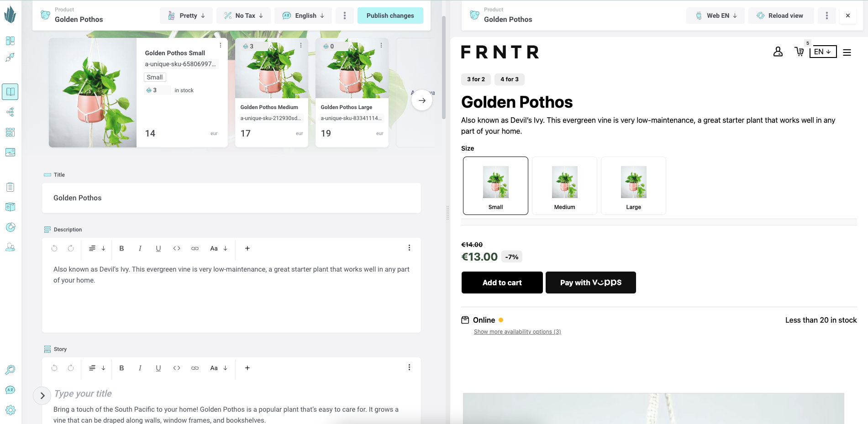Click the undo icon in Description editor
The width and height of the screenshot is (868, 424).
[x=54, y=248]
